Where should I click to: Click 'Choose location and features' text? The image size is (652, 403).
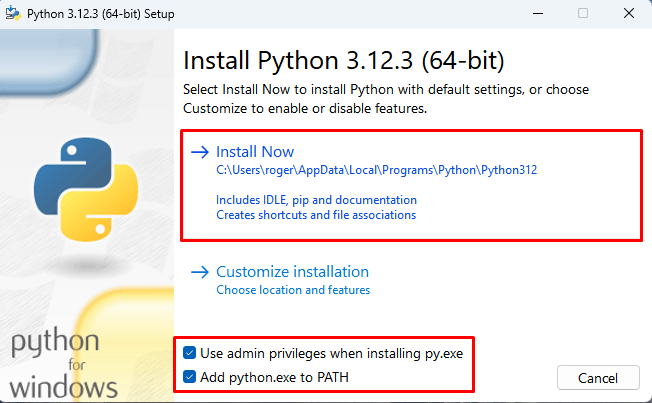[x=293, y=290]
